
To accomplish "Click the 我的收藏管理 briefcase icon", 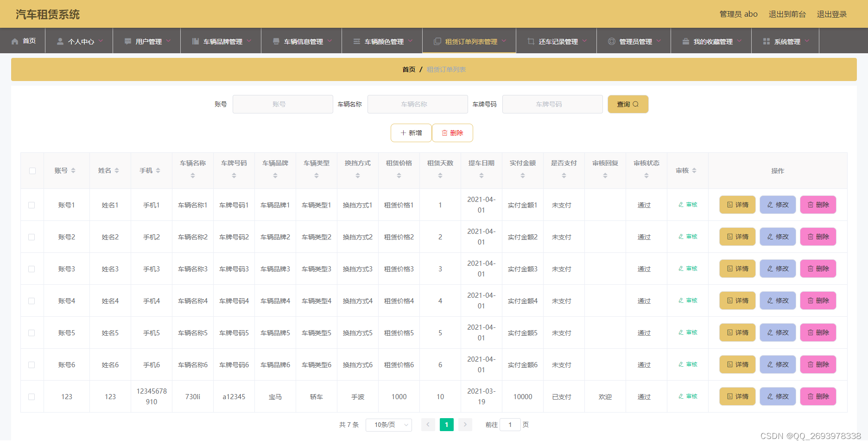I will pos(686,41).
